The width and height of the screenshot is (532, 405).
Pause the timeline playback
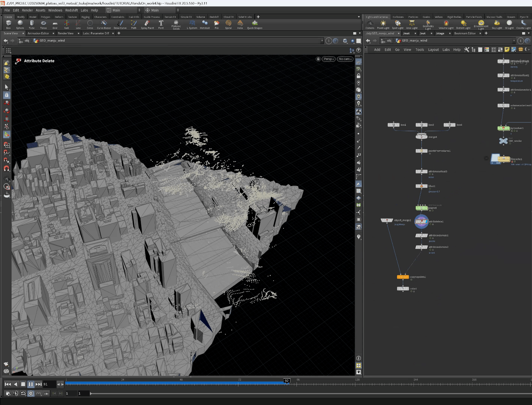(31, 384)
